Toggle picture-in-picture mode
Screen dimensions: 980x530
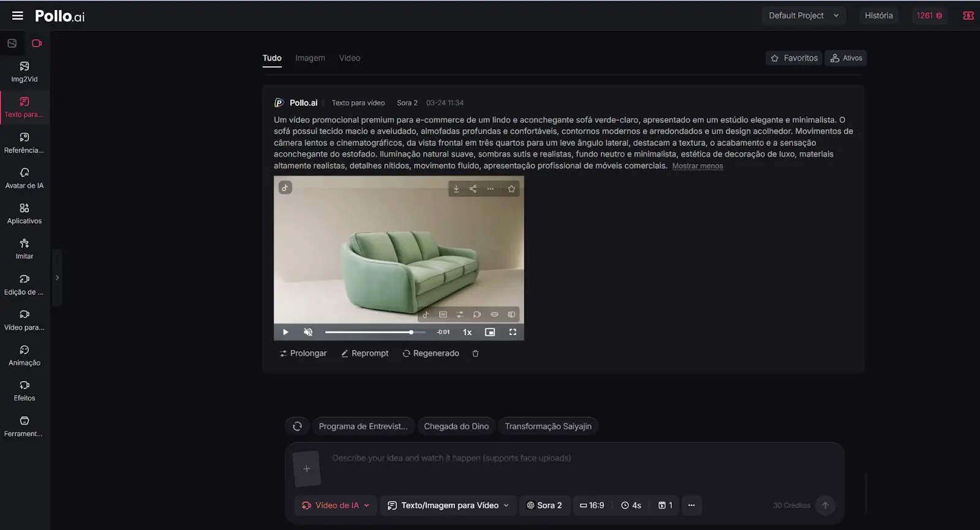point(490,332)
